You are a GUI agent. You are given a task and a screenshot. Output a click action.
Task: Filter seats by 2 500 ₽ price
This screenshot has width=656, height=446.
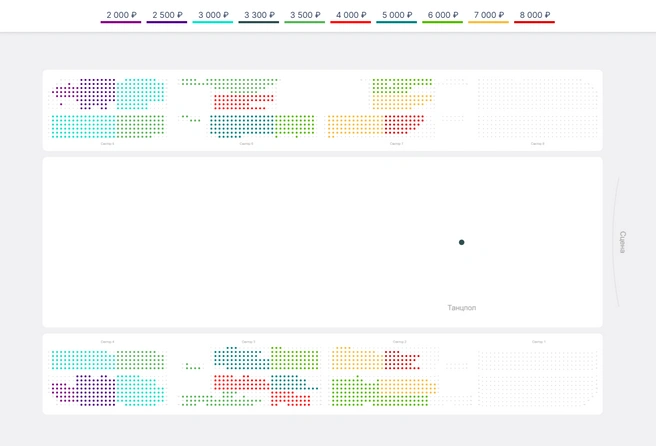(167, 16)
